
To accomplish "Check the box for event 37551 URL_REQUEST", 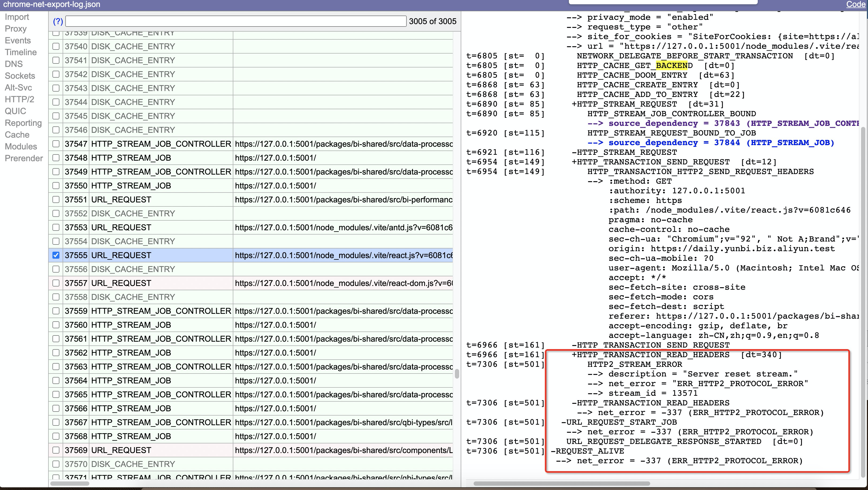I will (56, 199).
